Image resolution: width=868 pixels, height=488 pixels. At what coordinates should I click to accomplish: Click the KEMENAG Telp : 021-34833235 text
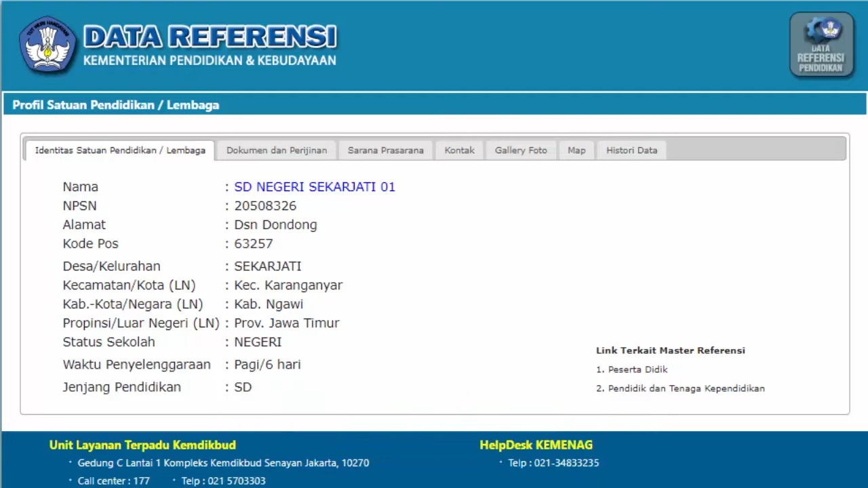553,464
